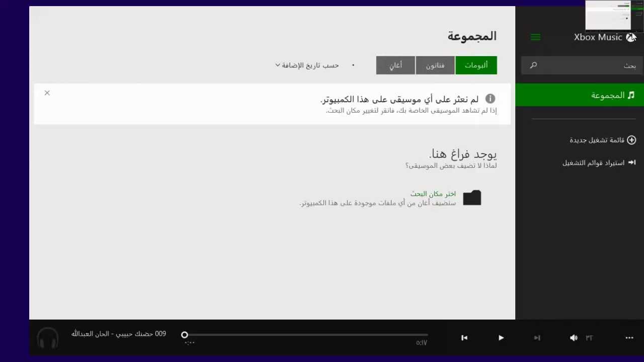Click the headphones album art thumbnail
Viewport: 644px width, 362px height.
[x=48, y=338]
